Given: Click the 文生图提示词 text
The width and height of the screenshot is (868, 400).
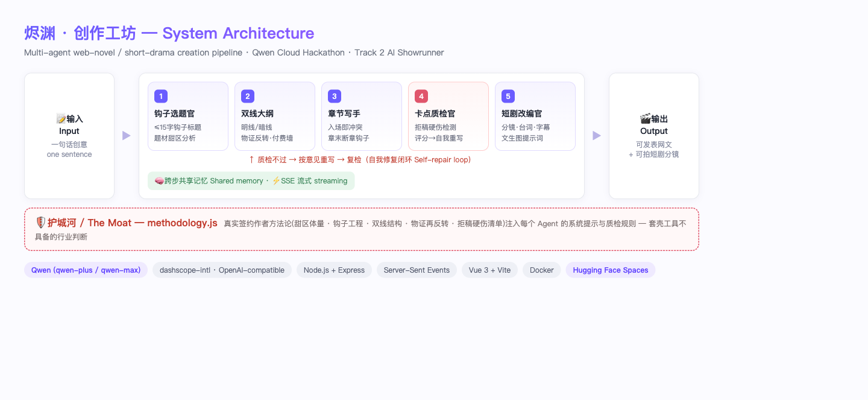Looking at the screenshot, I should click(522, 138).
